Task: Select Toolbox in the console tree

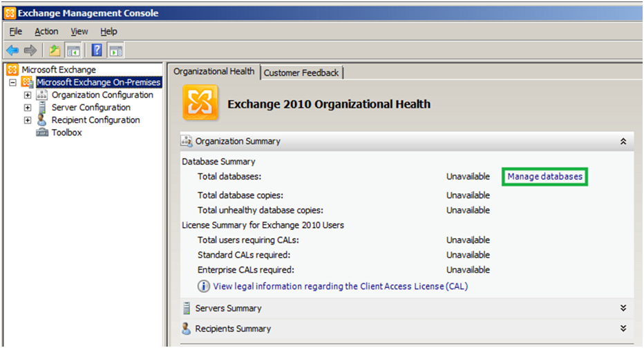Action: (66, 133)
